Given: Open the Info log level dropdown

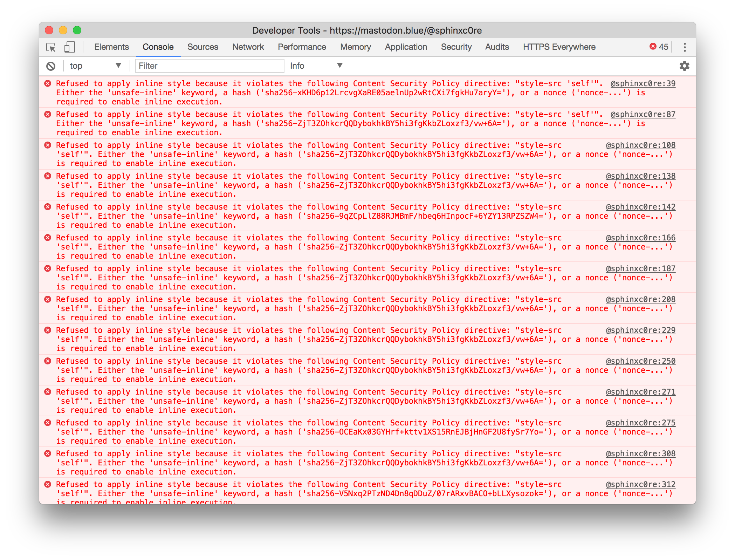Looking at the screenshot, I should [x=316, y=66].
